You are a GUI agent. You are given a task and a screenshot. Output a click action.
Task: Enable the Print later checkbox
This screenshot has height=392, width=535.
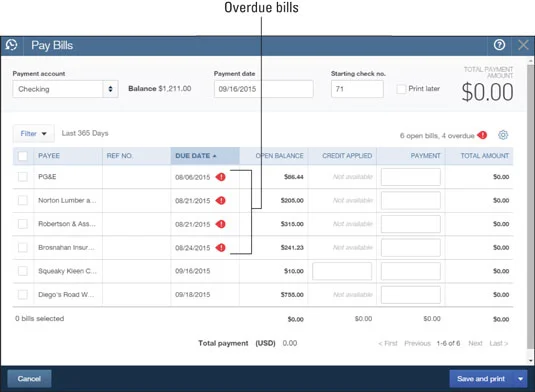(401, 89)
